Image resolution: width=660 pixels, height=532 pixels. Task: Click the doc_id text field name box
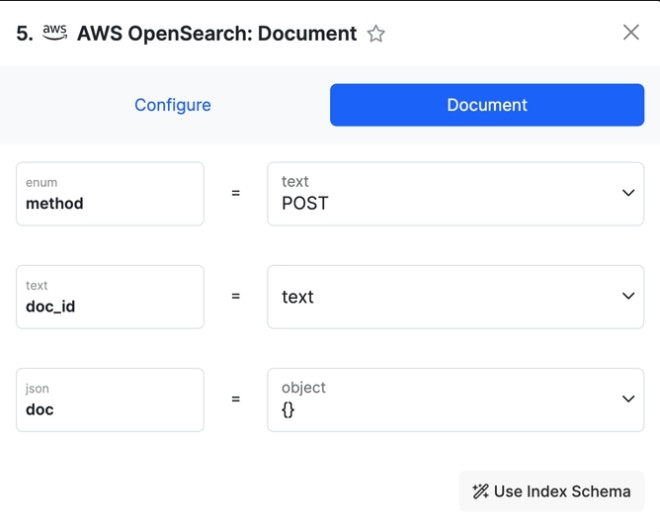click(x=110, y=297)
